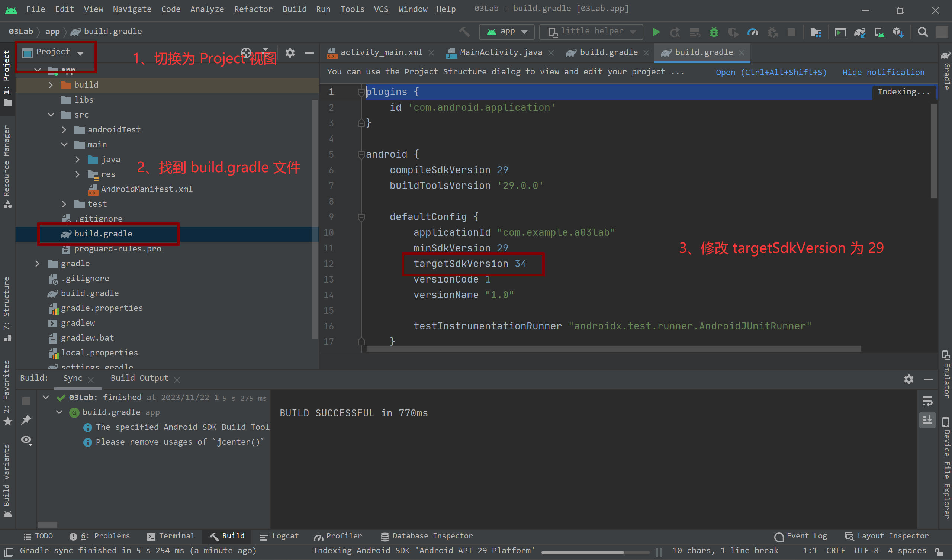Switch to the Build Output tab
952x560 pixels.
(139, 378)
